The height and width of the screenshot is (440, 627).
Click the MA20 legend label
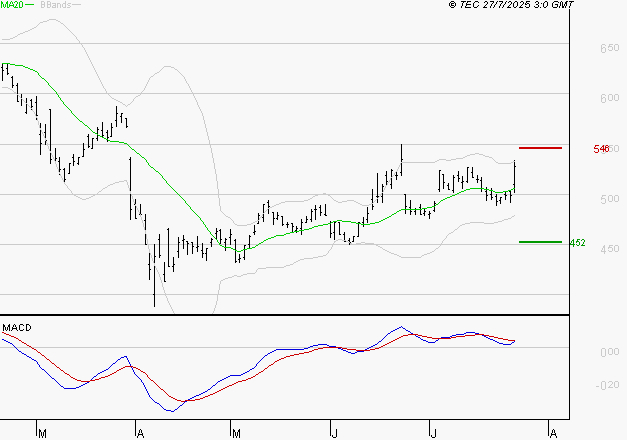click(x=11, y=5)
